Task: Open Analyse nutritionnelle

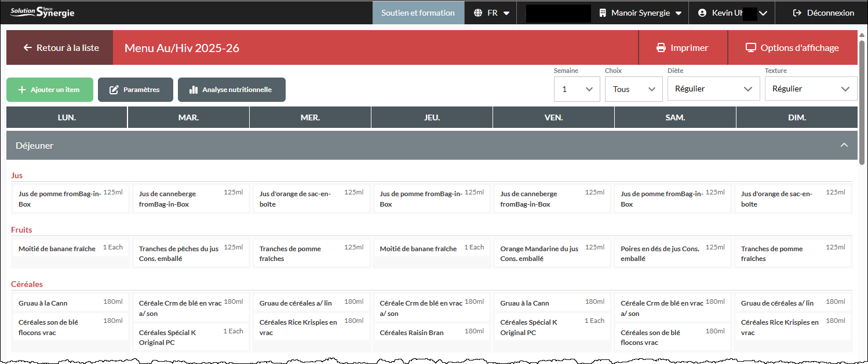Action: [232, 90]
